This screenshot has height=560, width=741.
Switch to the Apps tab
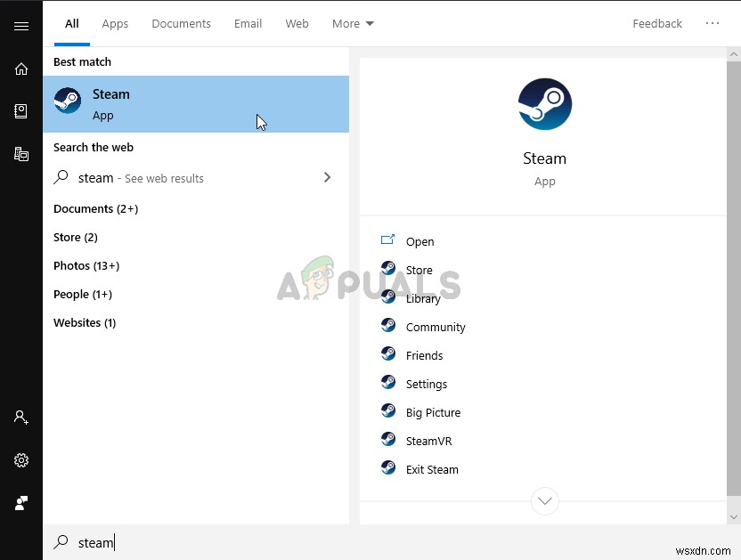coord(115,24)
